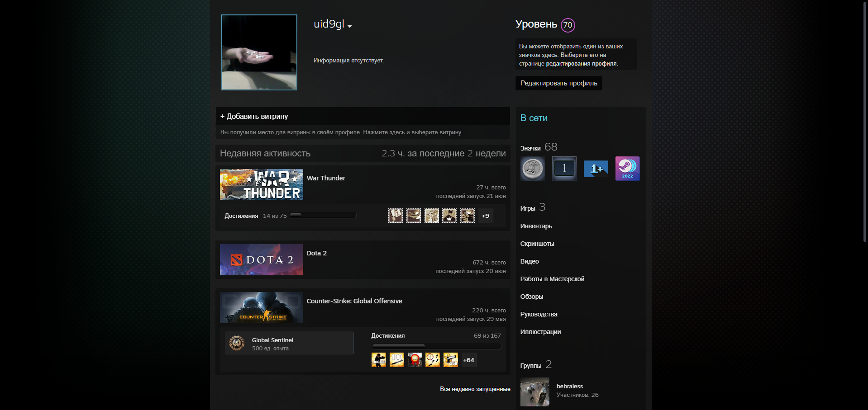The width and height of the screenshot is (868, 410).
Task: Click '27 ч. всего' War Thunder playtime
Action: click(x=491, y=187)
